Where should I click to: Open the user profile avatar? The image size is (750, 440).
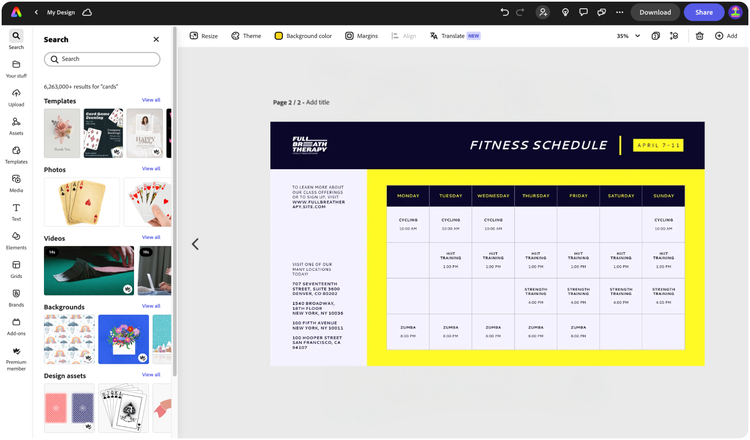(x=735, y=12)
